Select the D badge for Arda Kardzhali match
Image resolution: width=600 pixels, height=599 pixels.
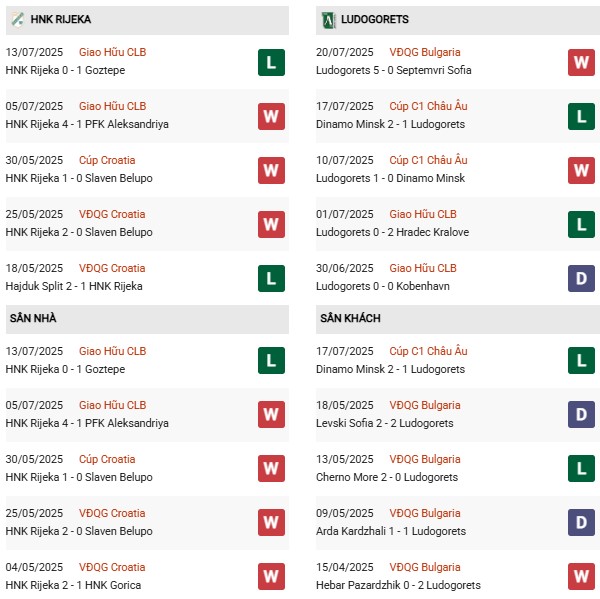point(581,523)
